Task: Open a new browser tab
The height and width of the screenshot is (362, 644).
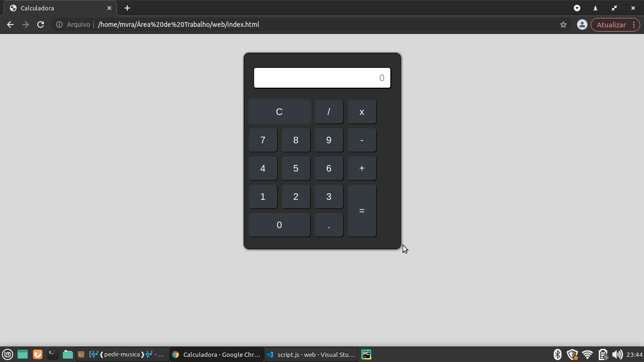Action: pyautogui.click(x=127, y=8)
